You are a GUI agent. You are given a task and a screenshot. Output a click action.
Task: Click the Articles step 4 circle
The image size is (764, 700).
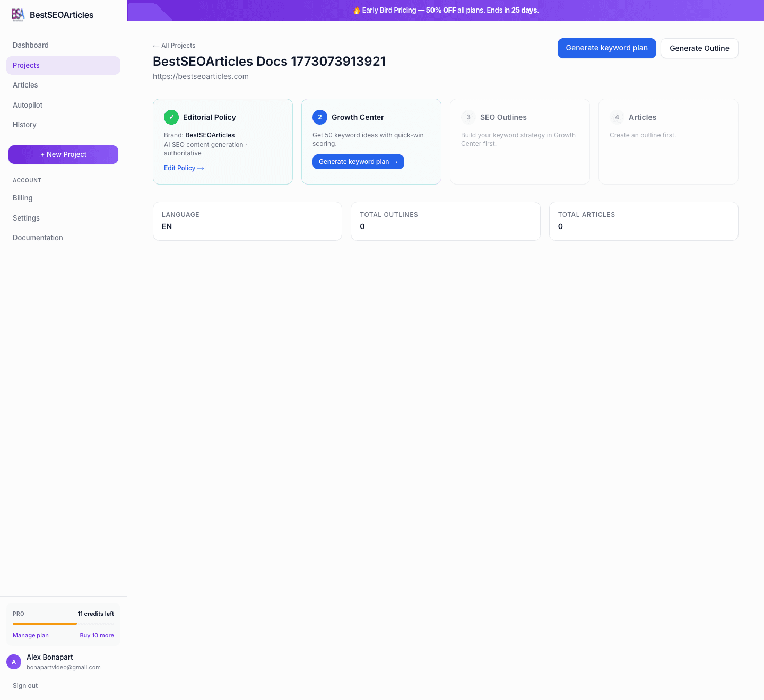617,117
